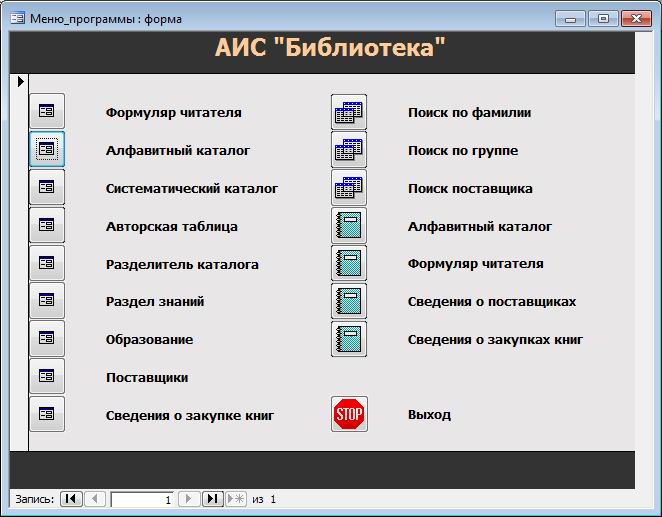Open the Сведения о поставщиках report icon
Image resolution: width=662 pixels, height=517 pixels.
point(349,300)
